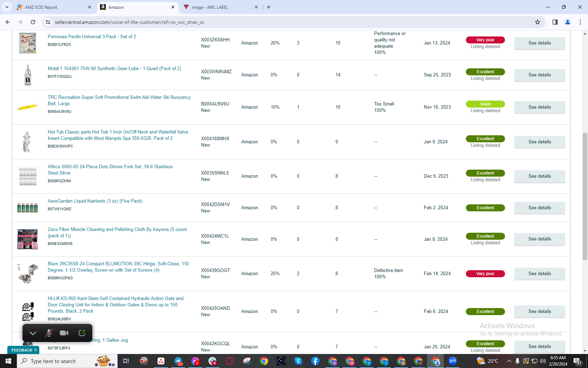Screen dimensions: 588x368
Task: See details for AeroGarden Nutrients row
Action: pyautogui.click(x=539, y=208)
